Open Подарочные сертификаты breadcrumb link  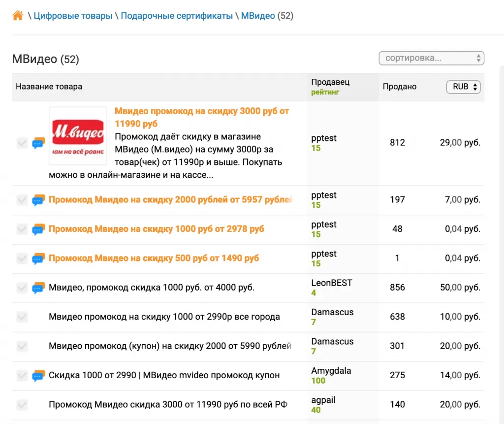tap(177, 16)
